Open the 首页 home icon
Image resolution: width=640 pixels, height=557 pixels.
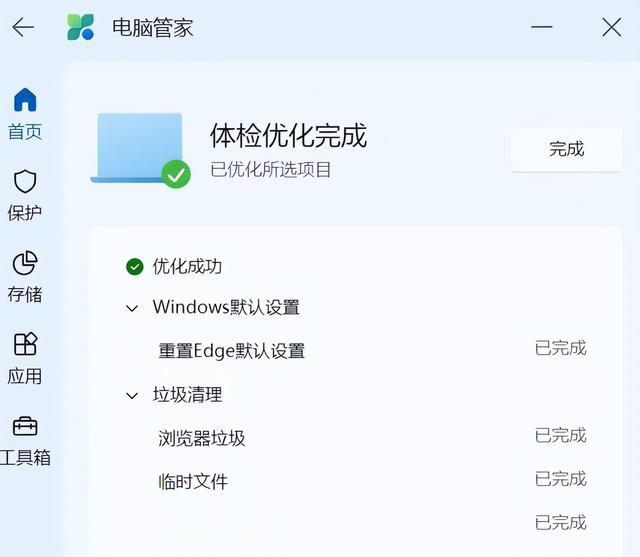pyautogui.click(x=25, y=100)
